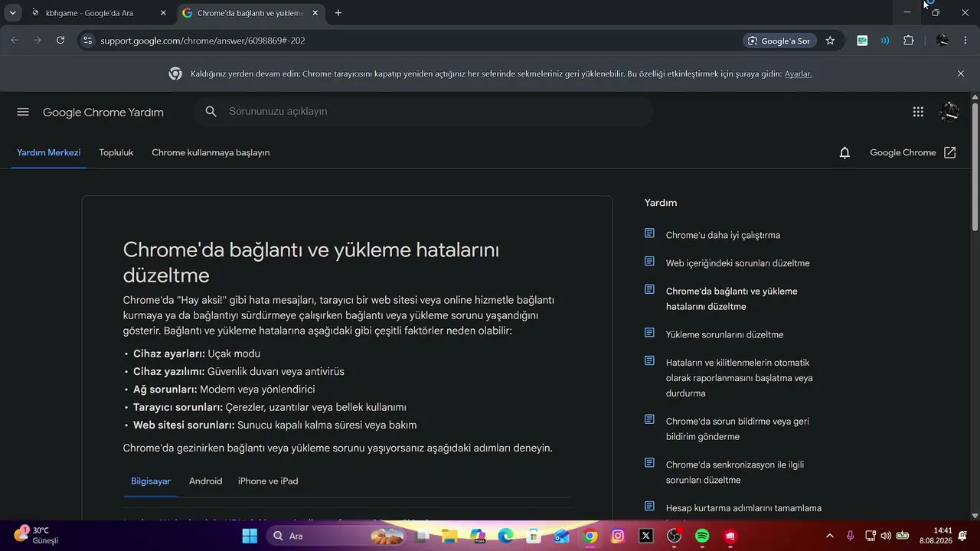This screenshot has width=980, height=551.
Task: Open Chrome'da senkronizasyon ile ilgili sorunları article
Action: click(735, 472)
